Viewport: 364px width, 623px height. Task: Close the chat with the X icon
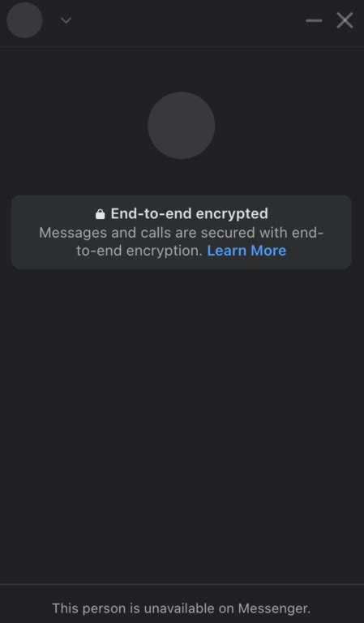click(345, 20)
